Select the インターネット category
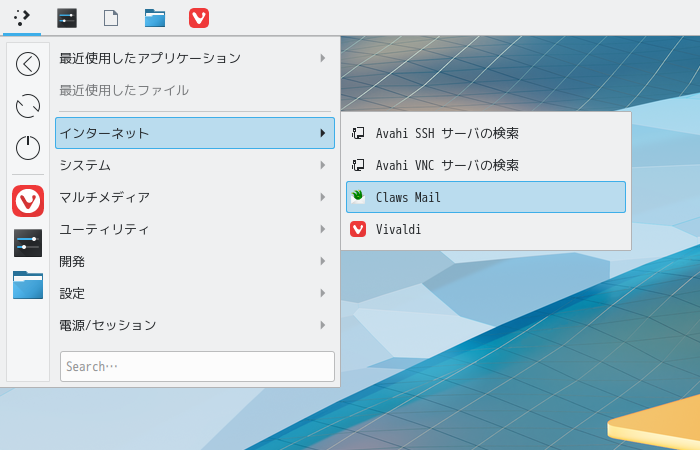 click(x=195, y=133)
